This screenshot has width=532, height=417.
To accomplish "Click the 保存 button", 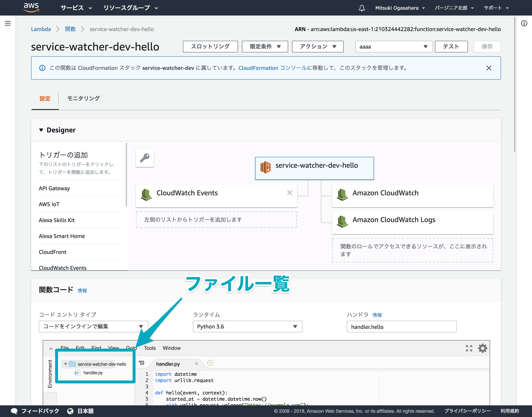I will (487, 46).
